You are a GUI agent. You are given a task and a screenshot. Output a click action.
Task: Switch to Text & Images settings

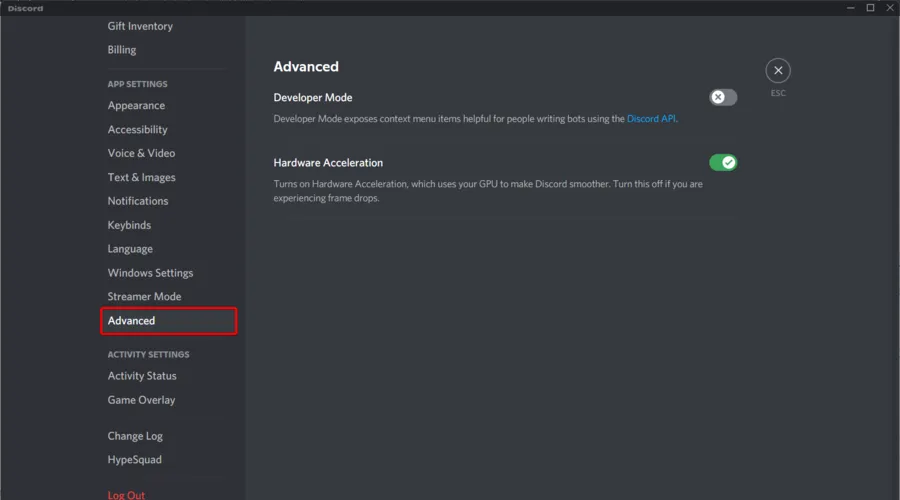141,177
